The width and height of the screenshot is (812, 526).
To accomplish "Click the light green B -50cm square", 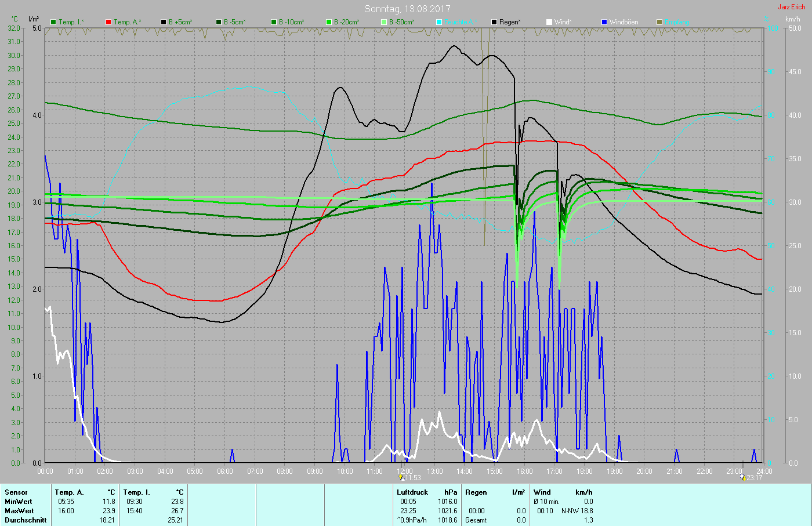I will coord(384,22).
